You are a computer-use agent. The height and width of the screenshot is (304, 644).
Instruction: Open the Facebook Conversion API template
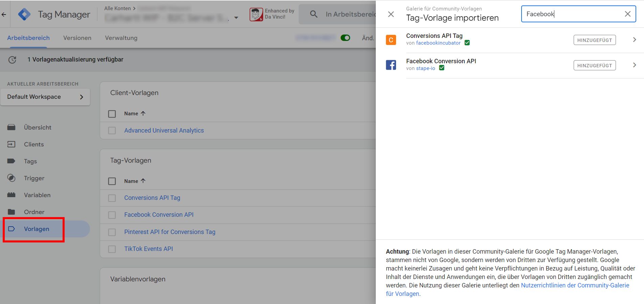[x=159, y=215]
